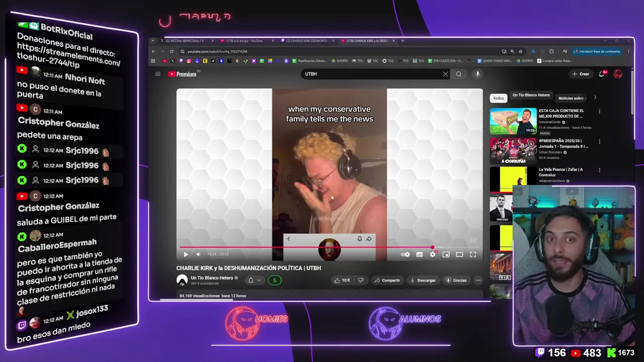Screen dimensions: 644x362
Task: Reload the browser page
Action: point(172,51)
